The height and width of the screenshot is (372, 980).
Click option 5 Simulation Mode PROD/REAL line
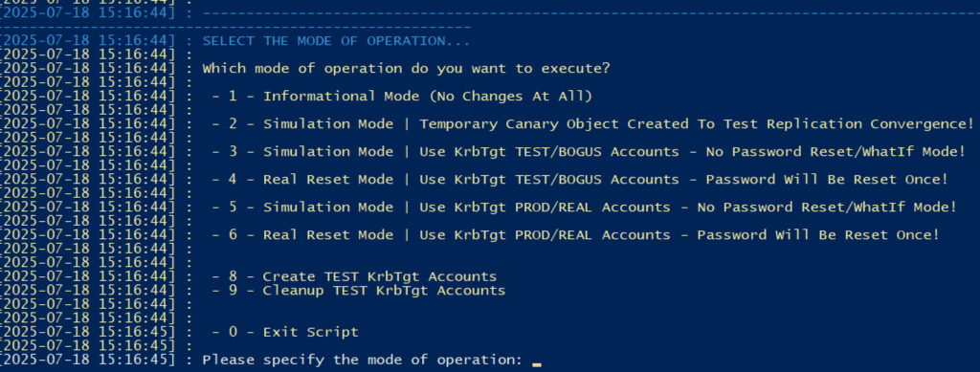584,208
